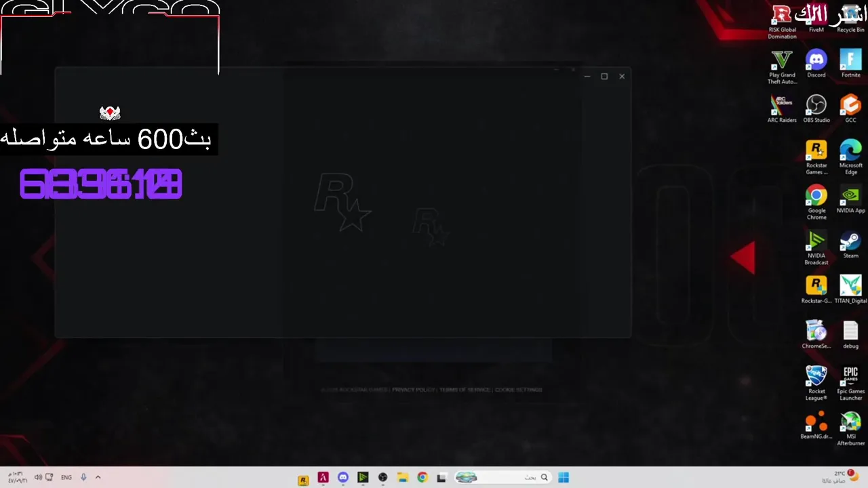
Task: Launch Rocket League from the desktop
Action: point(816,384)
